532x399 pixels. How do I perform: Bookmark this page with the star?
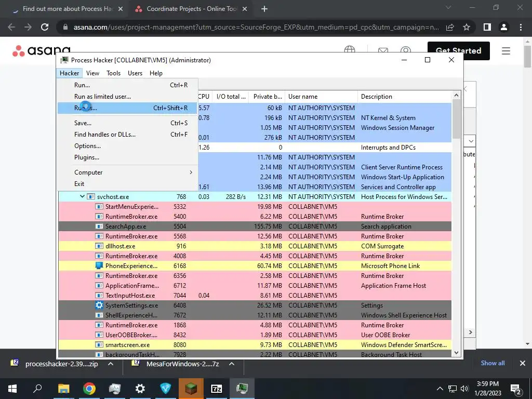tap(467, 27)
